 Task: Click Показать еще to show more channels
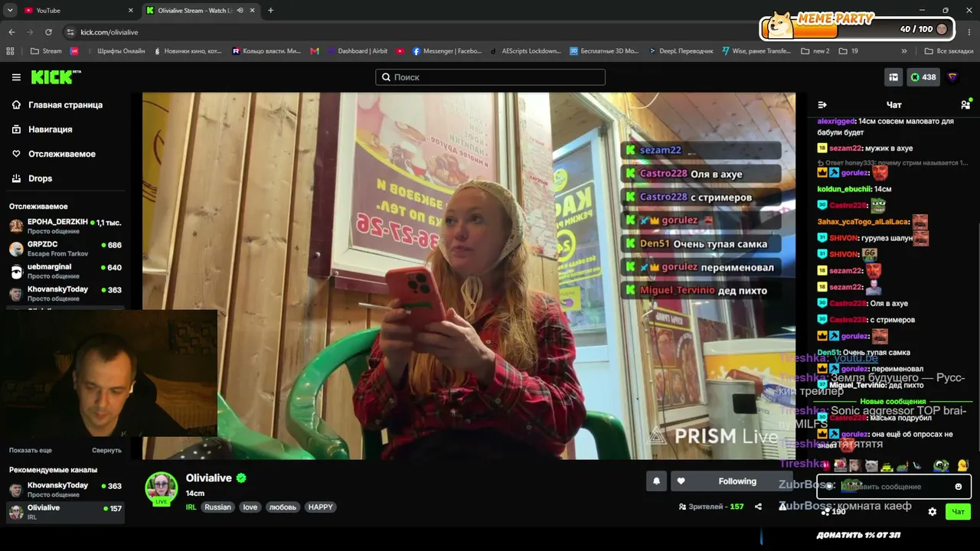pyautogui.click(x=31, y=451)
